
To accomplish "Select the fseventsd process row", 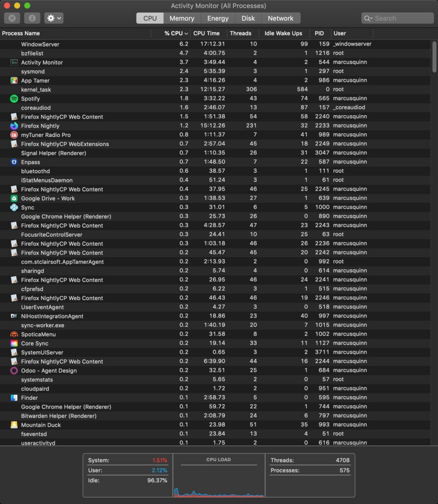I will (215, 434).
